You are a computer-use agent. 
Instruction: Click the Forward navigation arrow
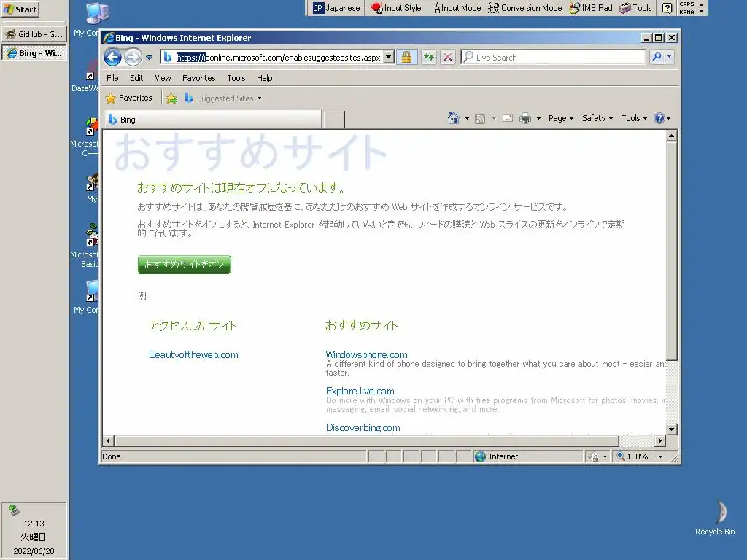tap(133, 58)
